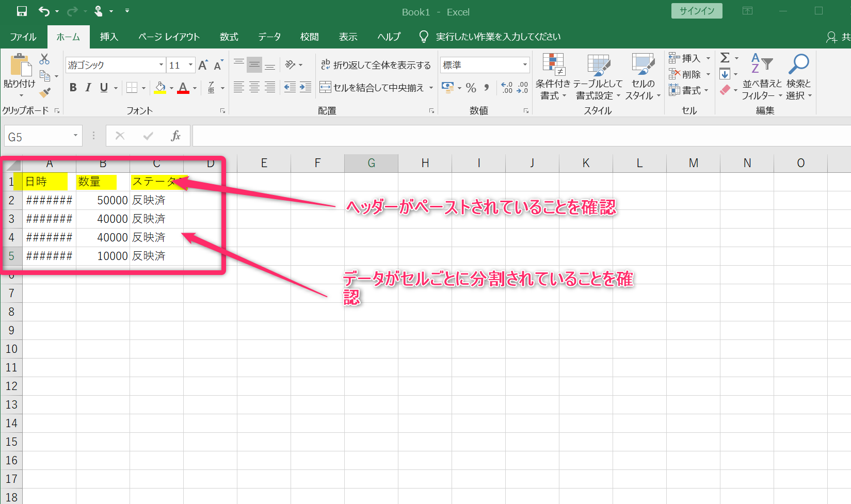Toggle wrap text to show all
Viewport: 851px width, 504px height.
click(x=376, y=65)
